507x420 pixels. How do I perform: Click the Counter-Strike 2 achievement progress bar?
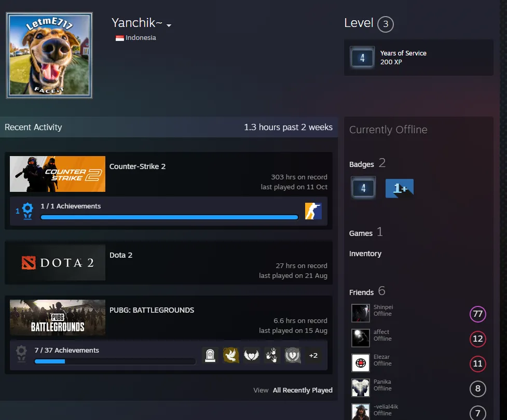pyautogui.click(x=169, y=217)
